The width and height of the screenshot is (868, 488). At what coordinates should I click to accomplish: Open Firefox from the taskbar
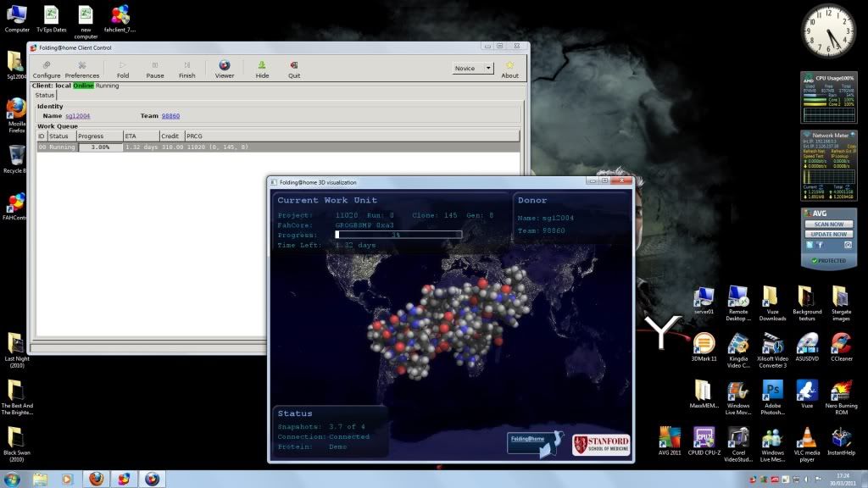[97, 480]
